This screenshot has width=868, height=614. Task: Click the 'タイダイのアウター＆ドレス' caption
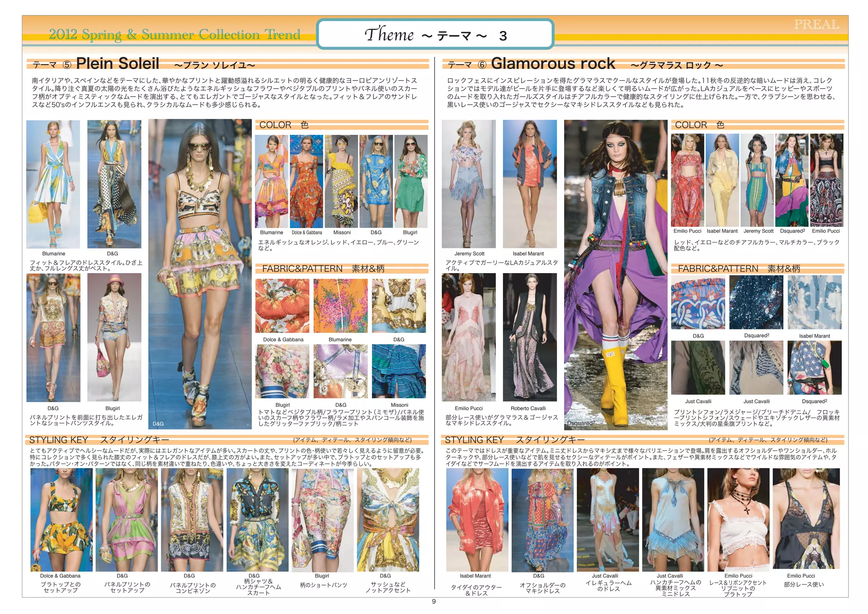pos(476,590)
